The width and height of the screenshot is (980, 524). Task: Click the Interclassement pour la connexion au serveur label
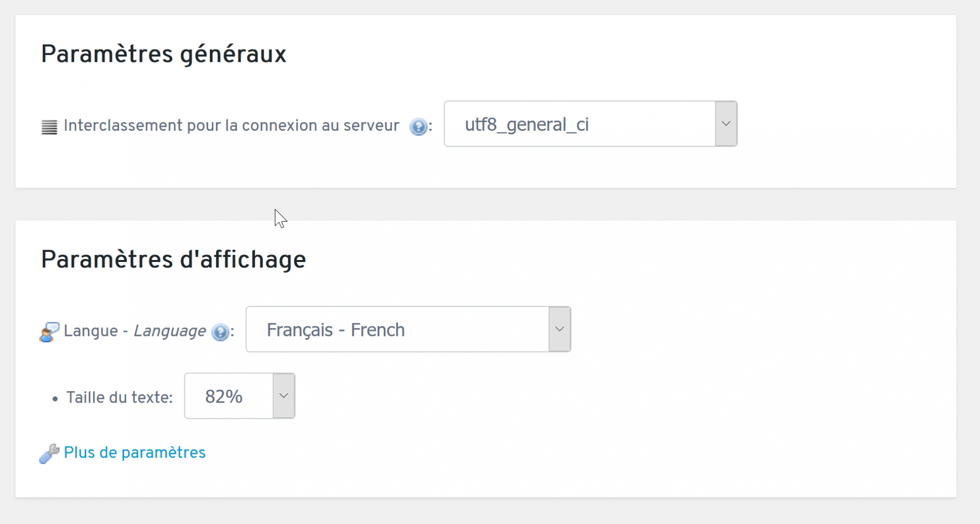(231, 126)
